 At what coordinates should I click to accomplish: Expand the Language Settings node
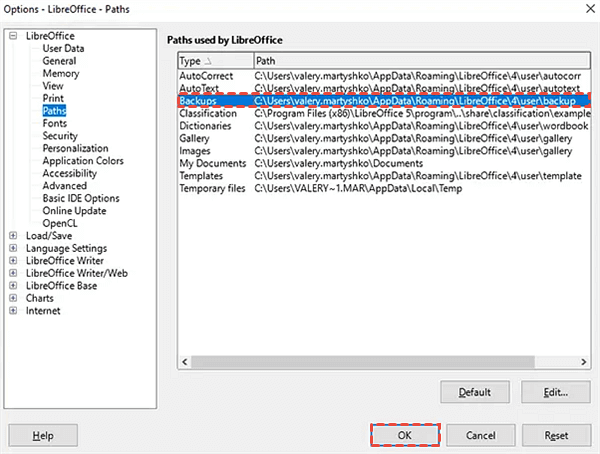point(13,248)
